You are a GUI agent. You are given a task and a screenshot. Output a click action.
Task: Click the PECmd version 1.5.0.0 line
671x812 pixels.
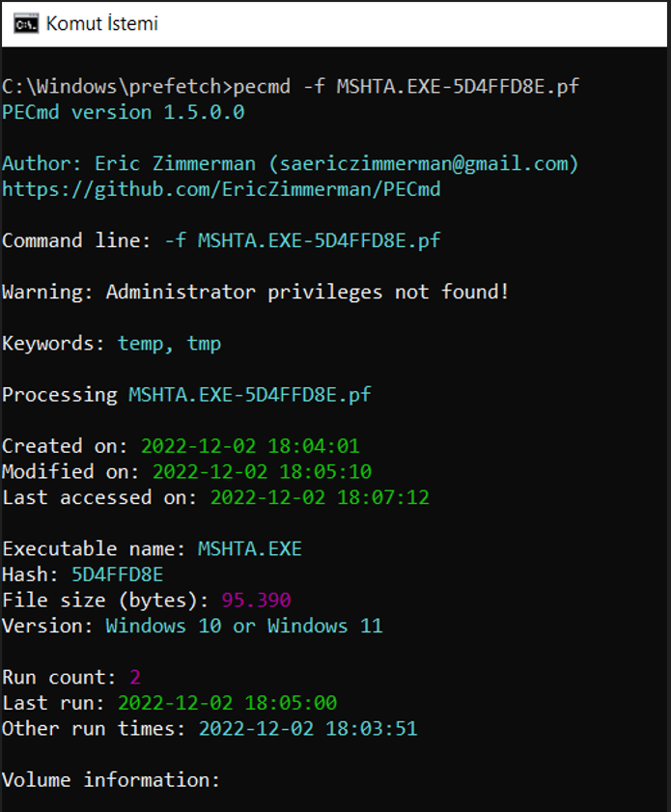point(124,112)
